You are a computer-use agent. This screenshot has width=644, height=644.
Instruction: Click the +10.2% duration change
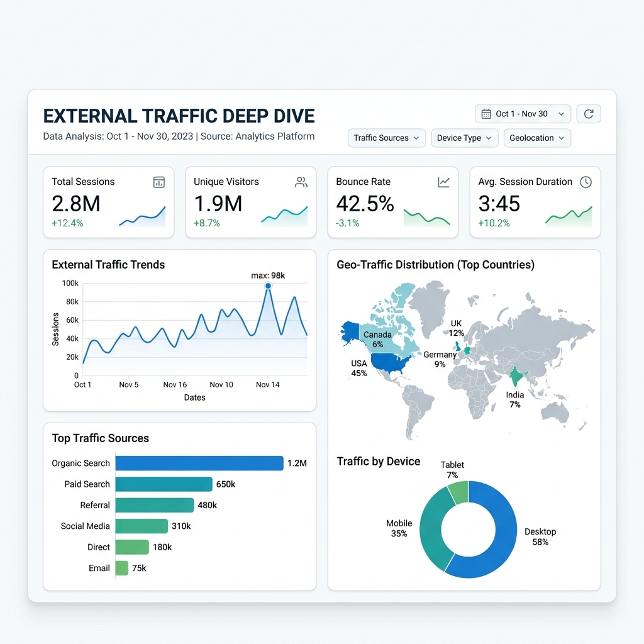494,223
